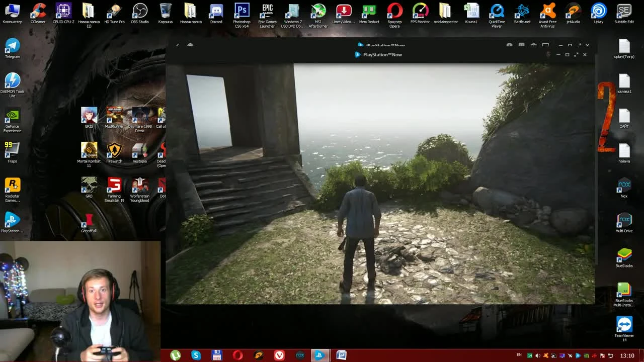Open the MudRunner game shortcut

(114, 118)
